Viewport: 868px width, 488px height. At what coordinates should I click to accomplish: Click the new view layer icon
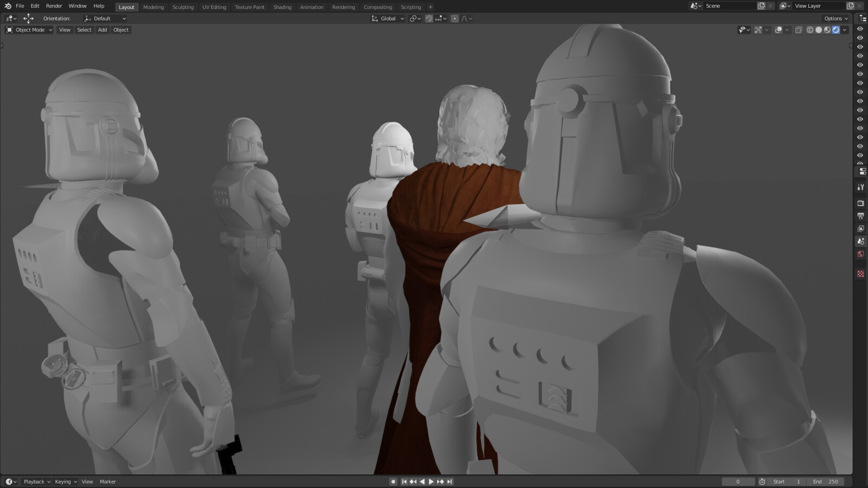coord(850,6)
